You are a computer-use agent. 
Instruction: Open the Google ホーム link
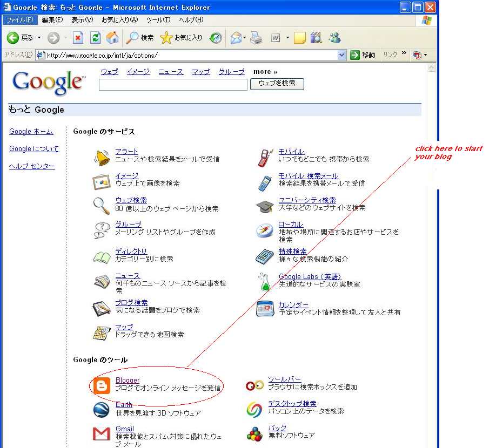31,131
